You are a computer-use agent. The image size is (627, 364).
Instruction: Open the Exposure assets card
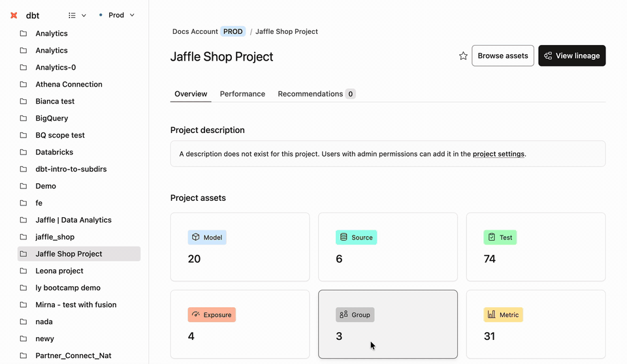(x=240, y=324)
